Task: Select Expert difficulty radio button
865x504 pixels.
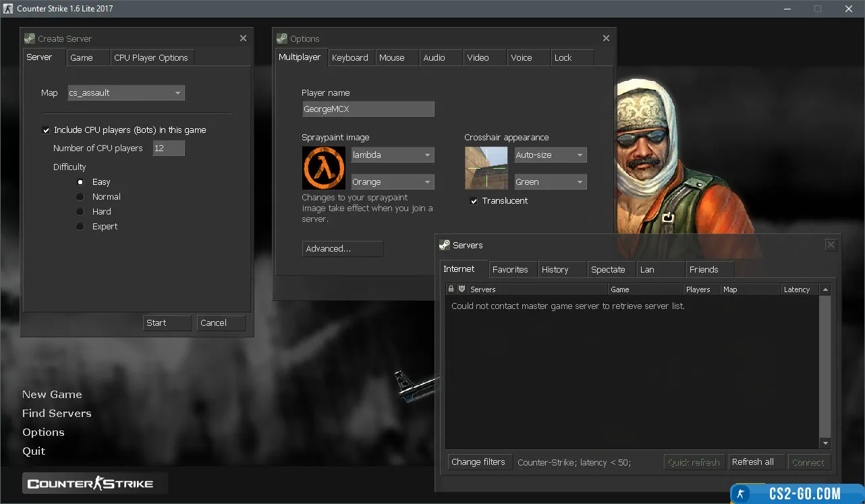Action: (x=80, y=227)
